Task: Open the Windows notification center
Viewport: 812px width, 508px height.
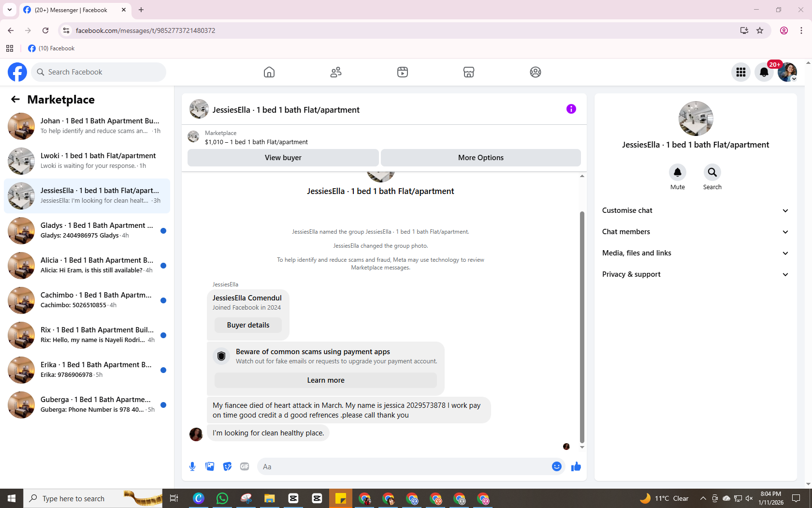Action: [796, 498]
